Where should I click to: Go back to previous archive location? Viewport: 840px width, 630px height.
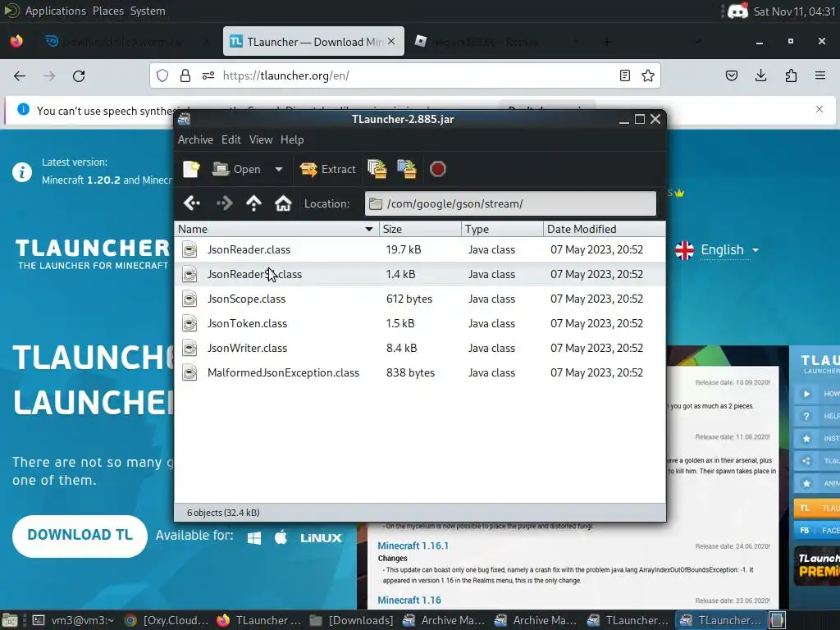(192, 203)
